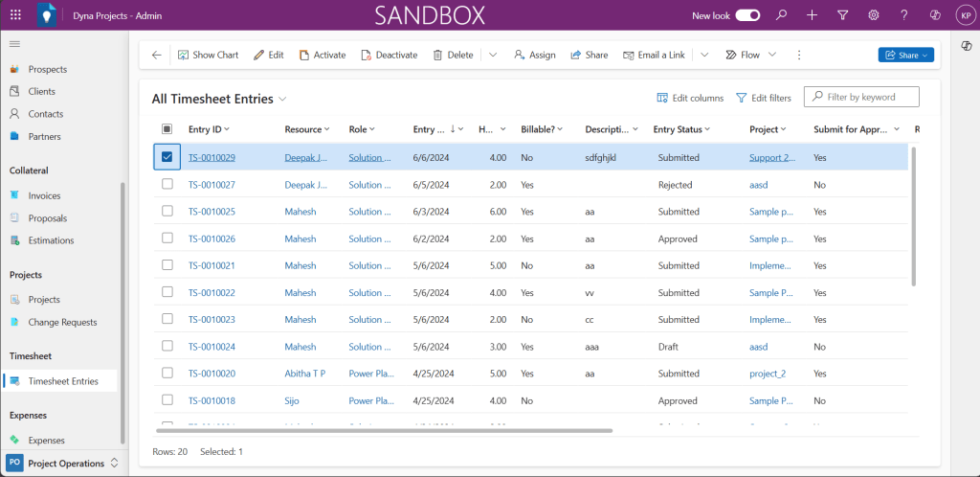This screenshot has width=980, height=477.
Task: Click the back arrow in command bar
Action: click(157, 55)
